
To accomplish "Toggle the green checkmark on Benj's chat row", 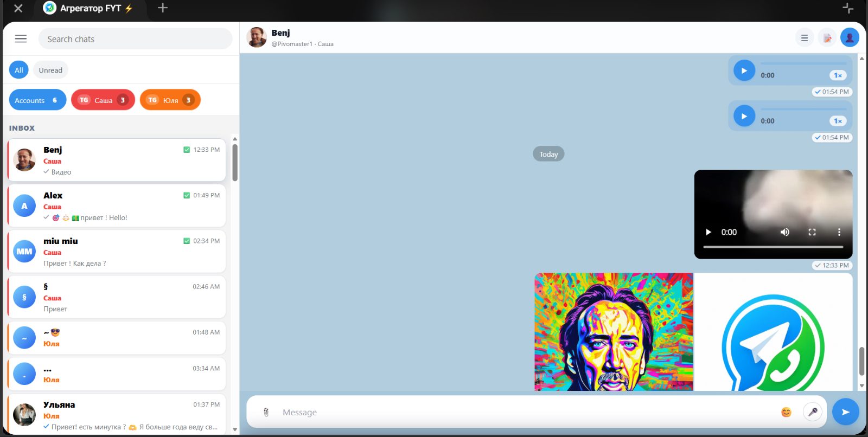I will (x=187, y=150).
